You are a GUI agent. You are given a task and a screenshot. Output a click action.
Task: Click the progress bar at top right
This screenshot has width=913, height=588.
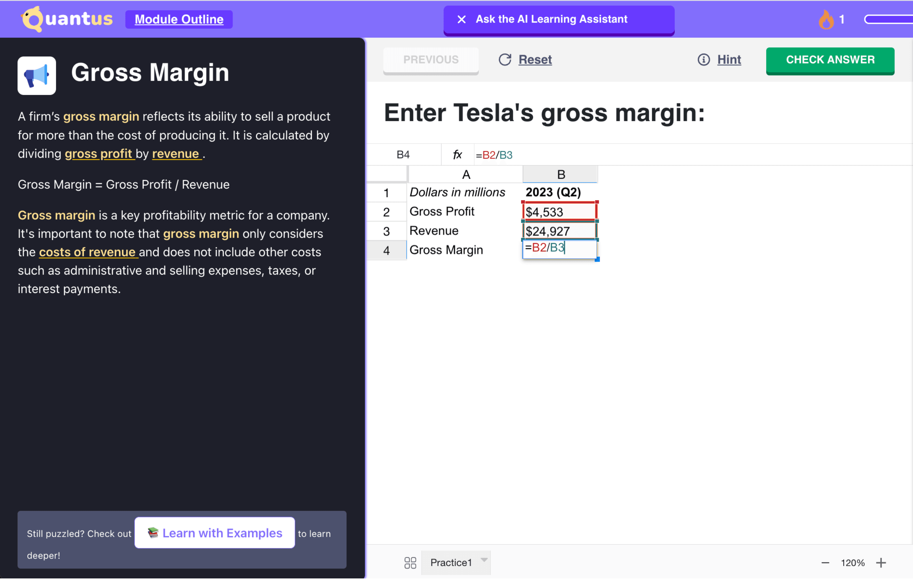point(889,19)
